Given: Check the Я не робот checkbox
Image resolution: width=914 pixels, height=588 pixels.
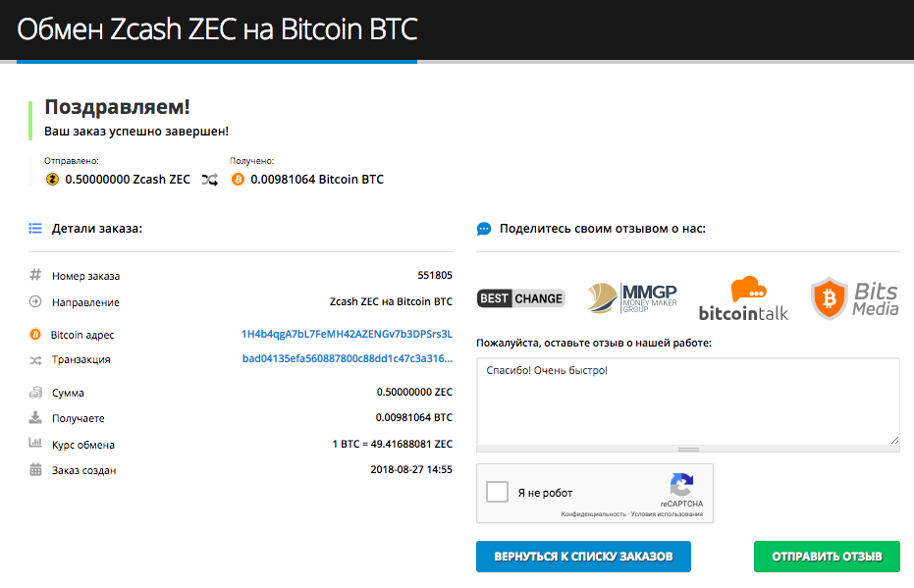Looking at the screenshot, I should point(497,492).
